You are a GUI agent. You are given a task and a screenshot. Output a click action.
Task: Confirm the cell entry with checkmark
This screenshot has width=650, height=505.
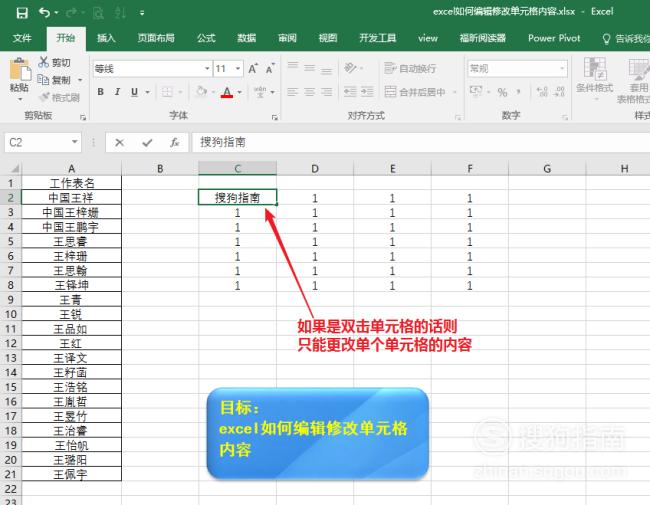pos(147,143)
